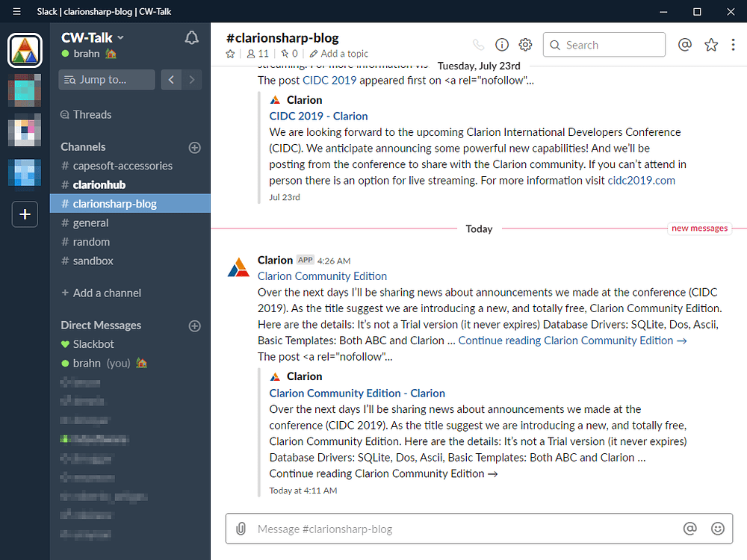The image size is (747, 560).
Task: Follow the cidc2019.com link
Action: click(641, 180)
